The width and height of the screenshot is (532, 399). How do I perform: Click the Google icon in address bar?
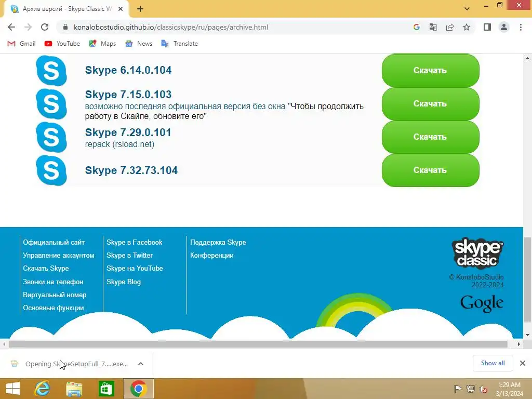pyautogui.click(x=416, y=27)
